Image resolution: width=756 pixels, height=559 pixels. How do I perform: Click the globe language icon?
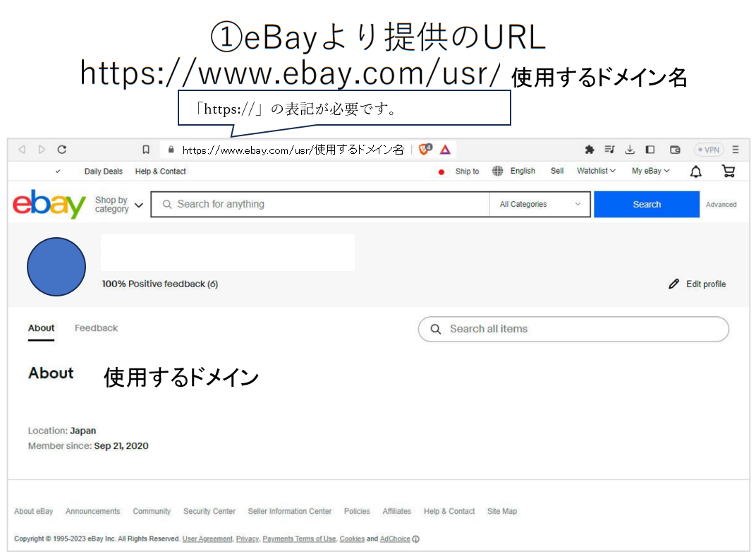[498, 171]
